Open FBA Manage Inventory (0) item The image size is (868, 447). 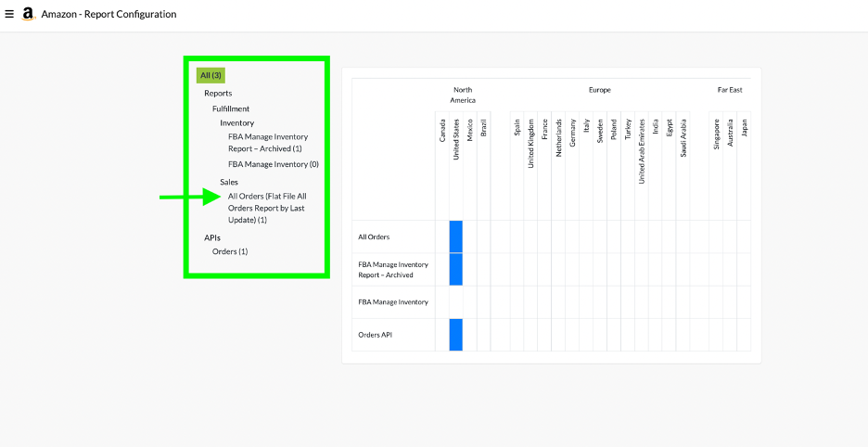(x=274, y=164)
